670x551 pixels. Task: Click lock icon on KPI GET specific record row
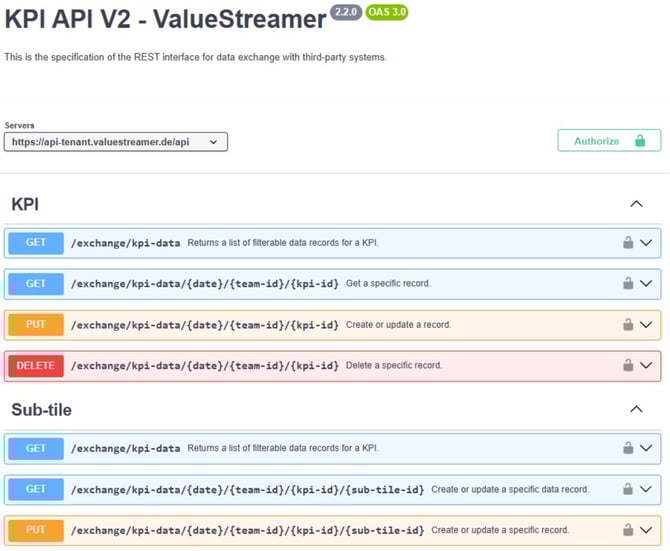[x=628, y=283]
